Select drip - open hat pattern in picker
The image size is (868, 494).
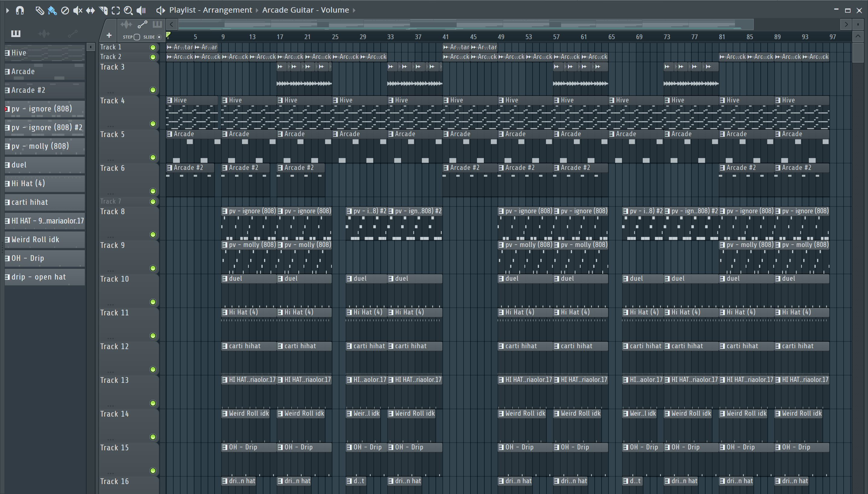[45, 277]
